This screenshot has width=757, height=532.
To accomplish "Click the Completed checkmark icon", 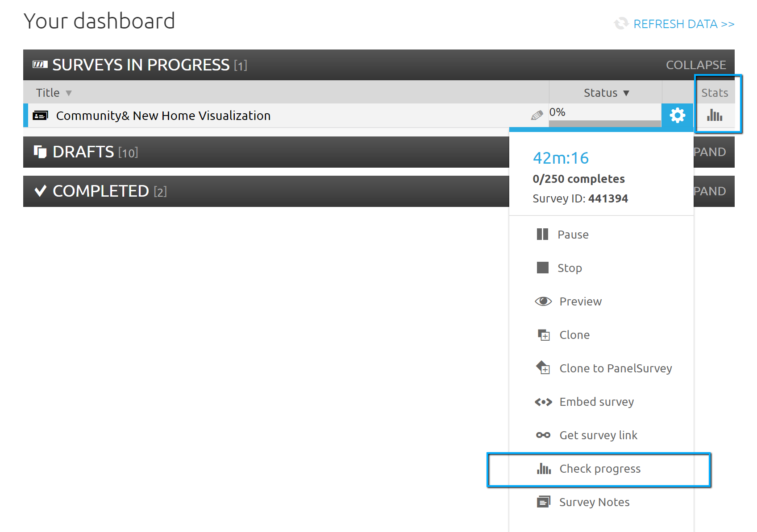I will tap(40, 191).
